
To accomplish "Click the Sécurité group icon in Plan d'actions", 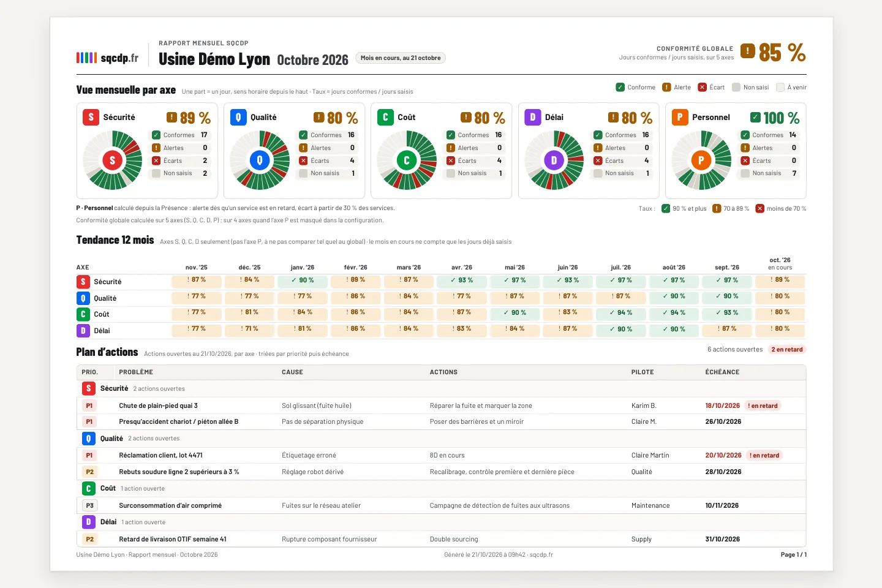I will click(x=89, y=388).
